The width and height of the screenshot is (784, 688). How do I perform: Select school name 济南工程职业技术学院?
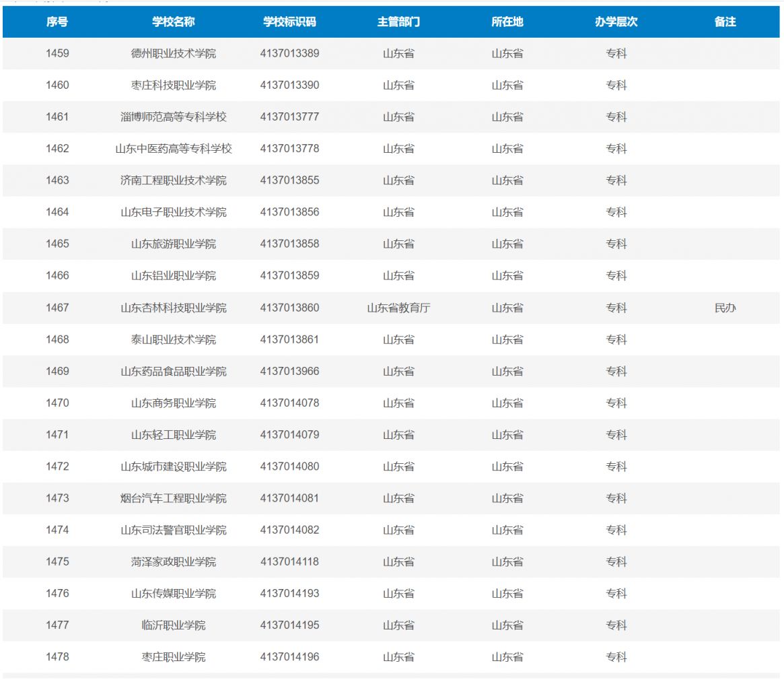pos(173,180)
